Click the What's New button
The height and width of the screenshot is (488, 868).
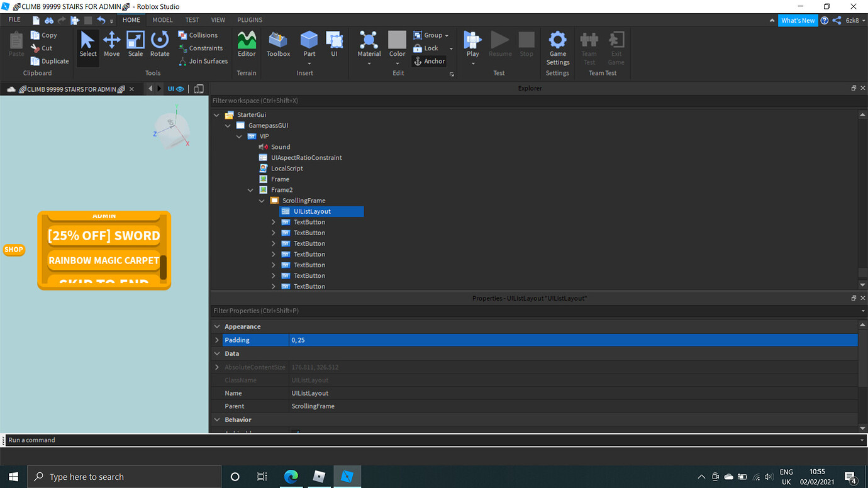click(x=798, y=20)
